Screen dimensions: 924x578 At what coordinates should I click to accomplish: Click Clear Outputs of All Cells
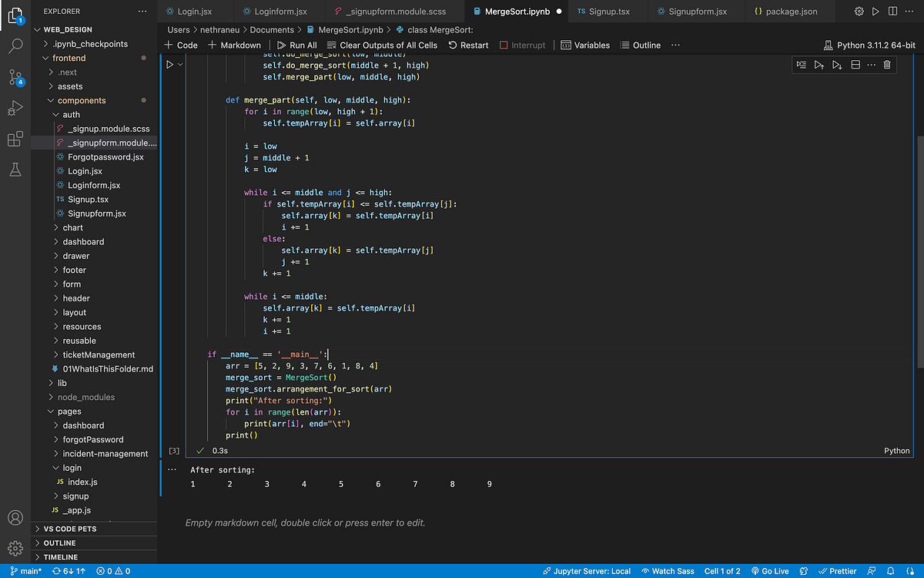click(382, 45)
